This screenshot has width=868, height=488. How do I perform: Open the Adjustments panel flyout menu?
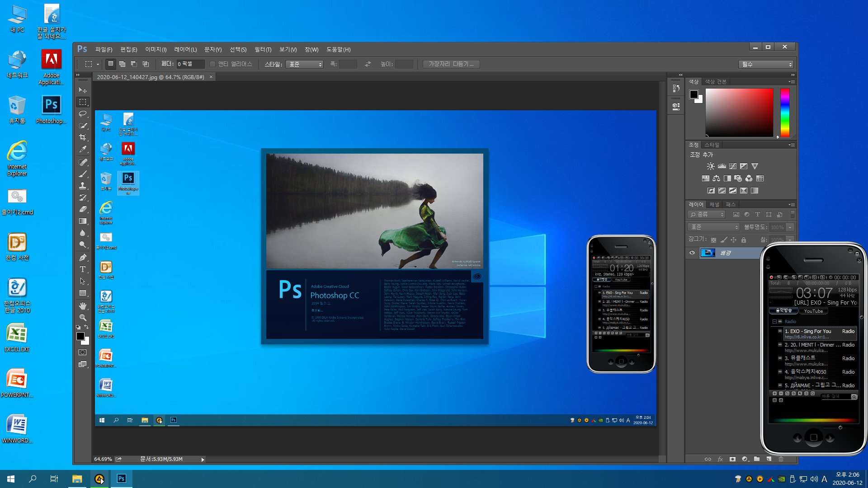pyautogui.click(x=792, y=145)
